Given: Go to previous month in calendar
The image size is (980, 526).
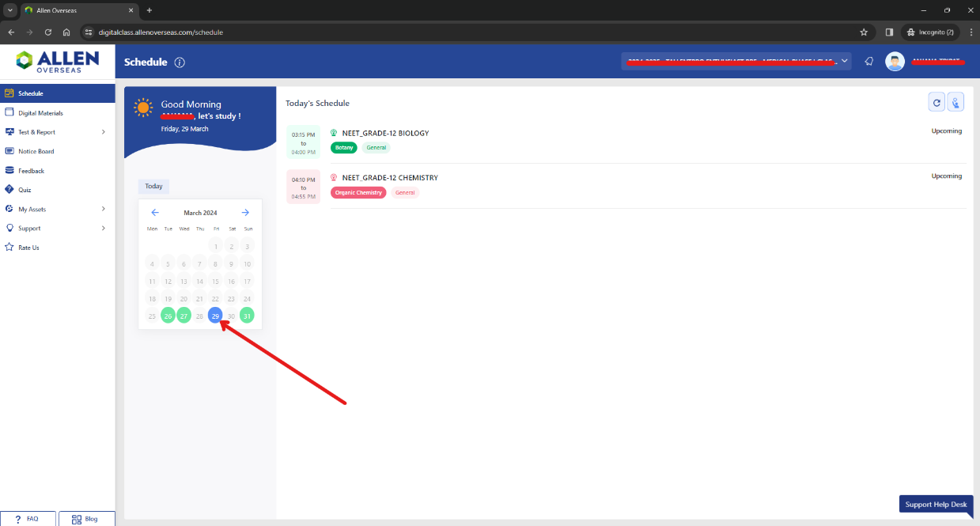Looking at the screenshot, I should pos(155,213).
